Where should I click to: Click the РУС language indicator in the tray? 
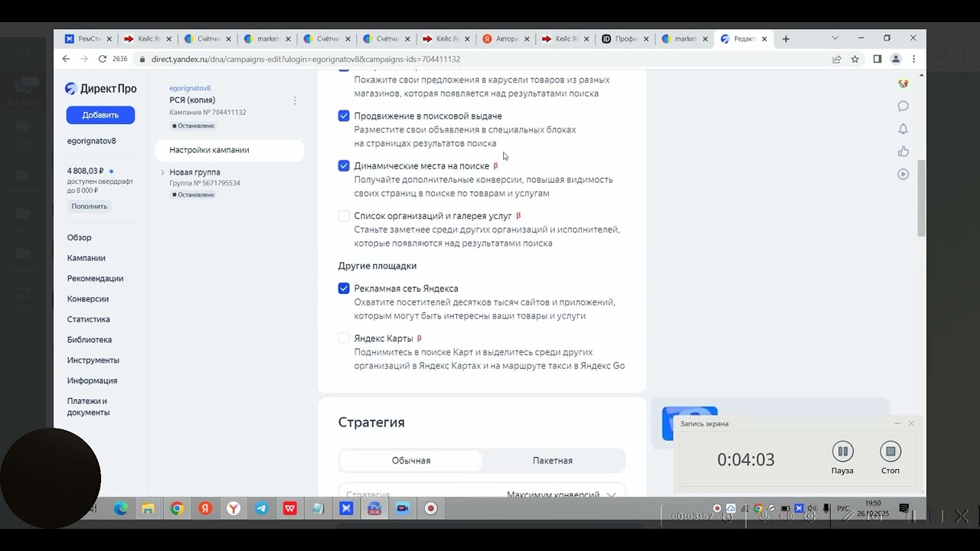(x=843, y=508)
